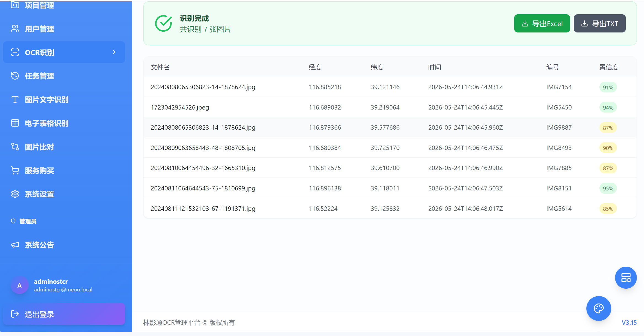Viewport: 644px width, 336px height.
Task: Click longitude value 116.52224
Action: click(323, 209)
